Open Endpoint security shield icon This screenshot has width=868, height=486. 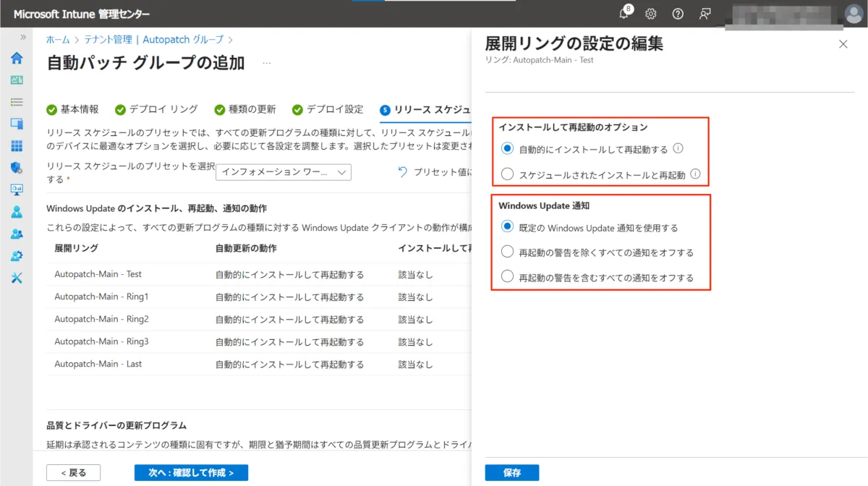(x=16, y=168)
